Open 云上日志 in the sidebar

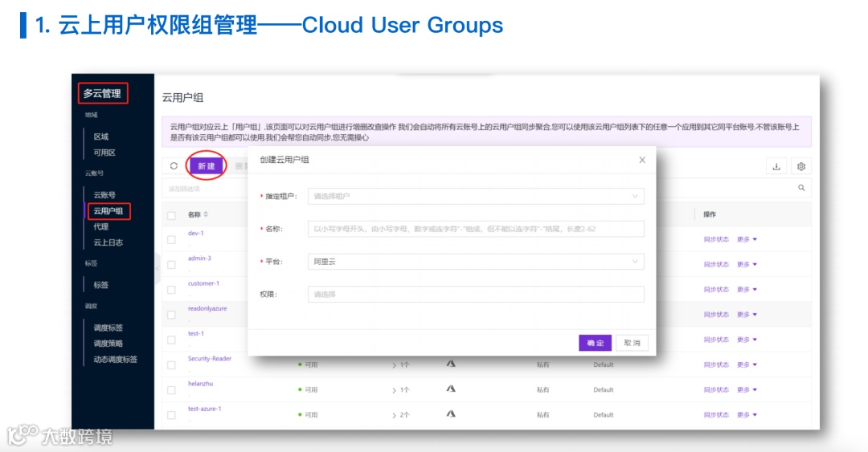pyautogui.click(x=108, y=242)
